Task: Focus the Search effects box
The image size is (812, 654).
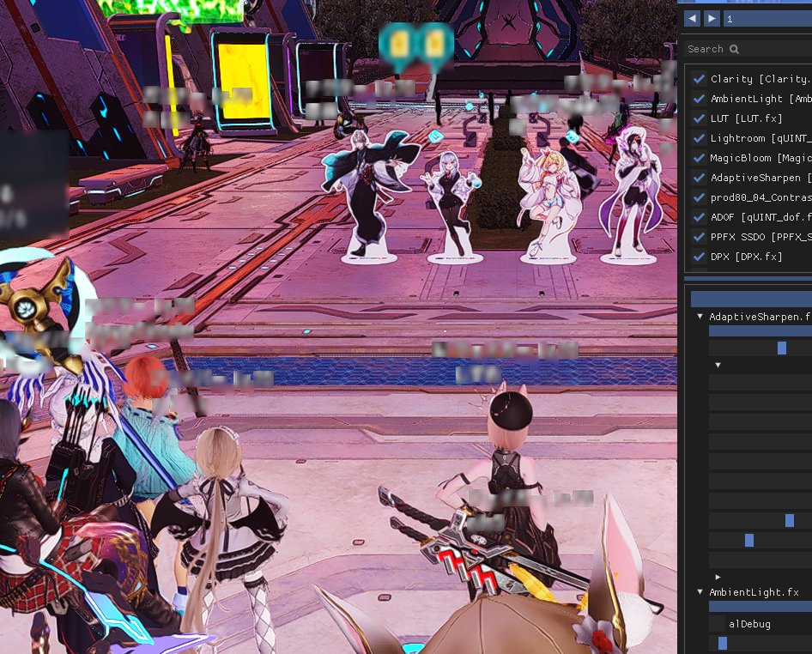Action: tap(748, 49)
